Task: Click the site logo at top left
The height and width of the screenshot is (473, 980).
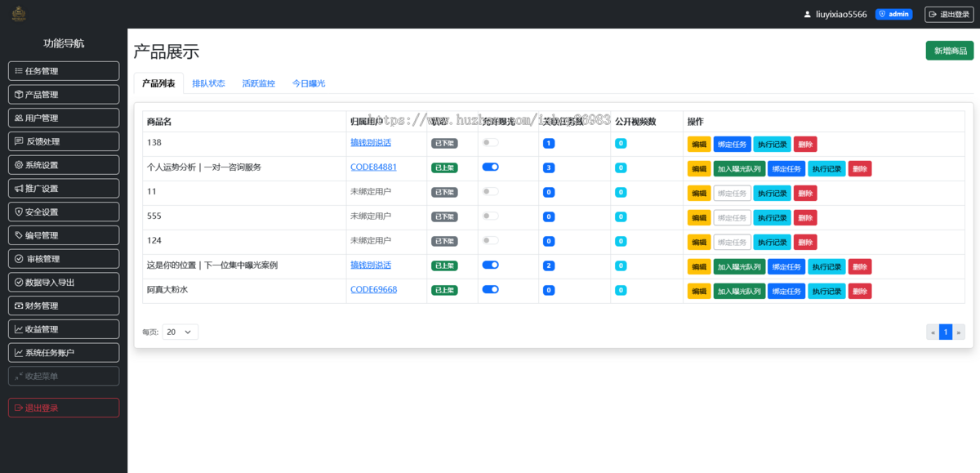Action: pos(19,14)
